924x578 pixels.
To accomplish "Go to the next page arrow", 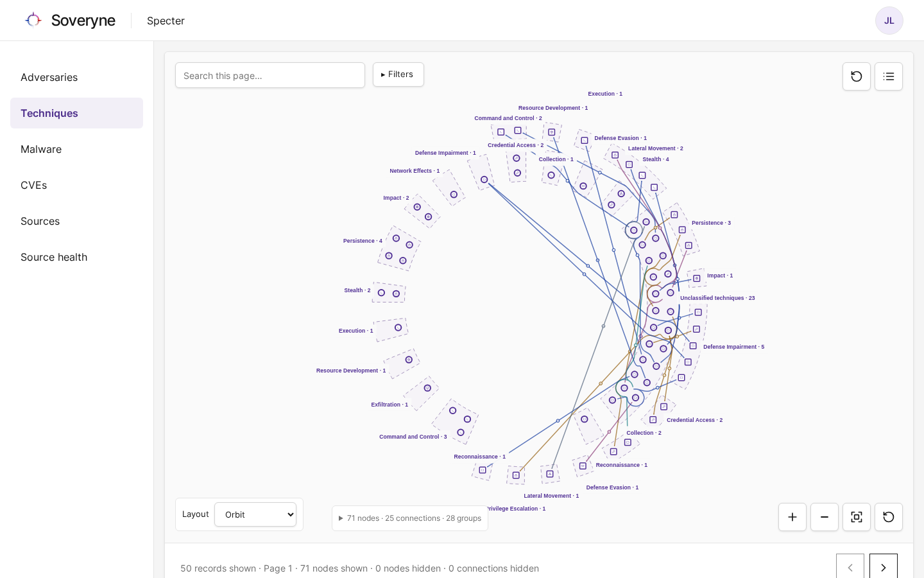I will (x=884, y=568).
